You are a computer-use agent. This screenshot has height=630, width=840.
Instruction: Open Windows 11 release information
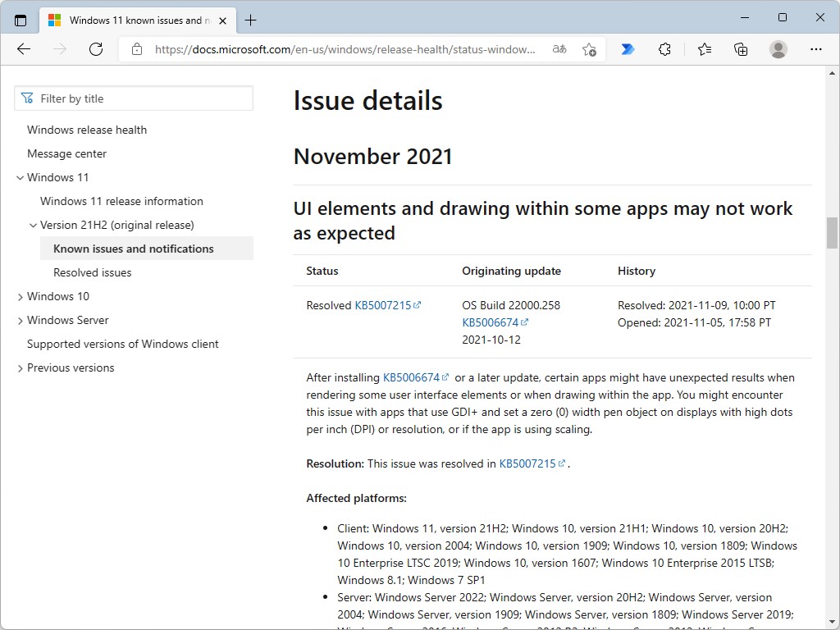point(121,202)
